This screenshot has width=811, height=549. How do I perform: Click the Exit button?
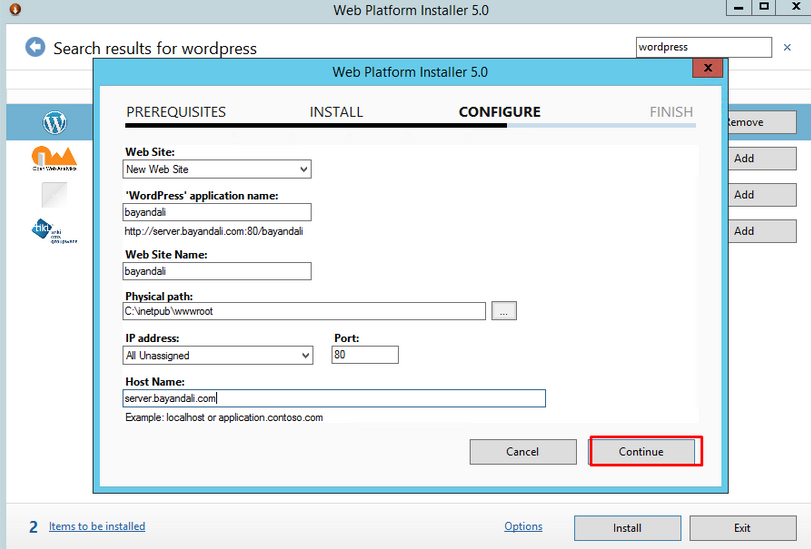(743, 528)
